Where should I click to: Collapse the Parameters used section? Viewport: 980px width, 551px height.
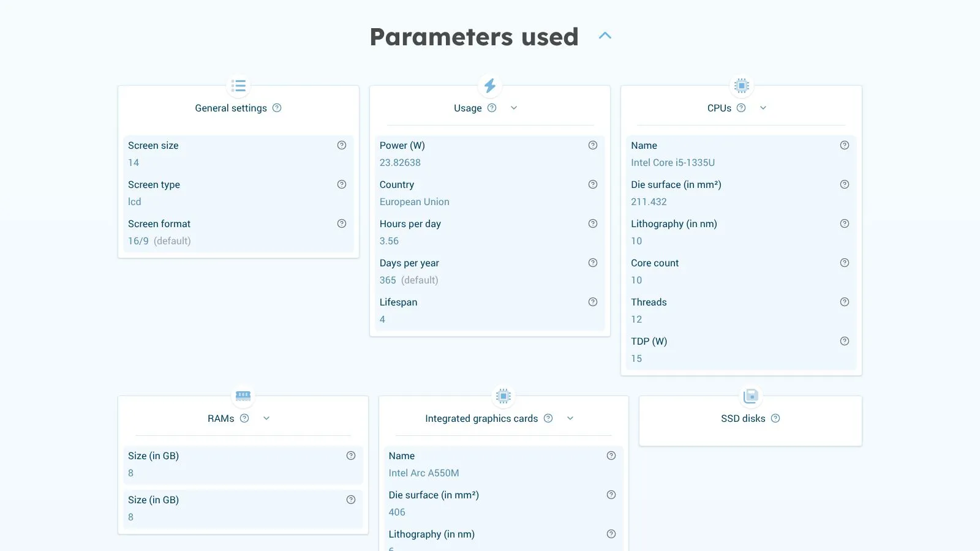(x=605, y=36)
